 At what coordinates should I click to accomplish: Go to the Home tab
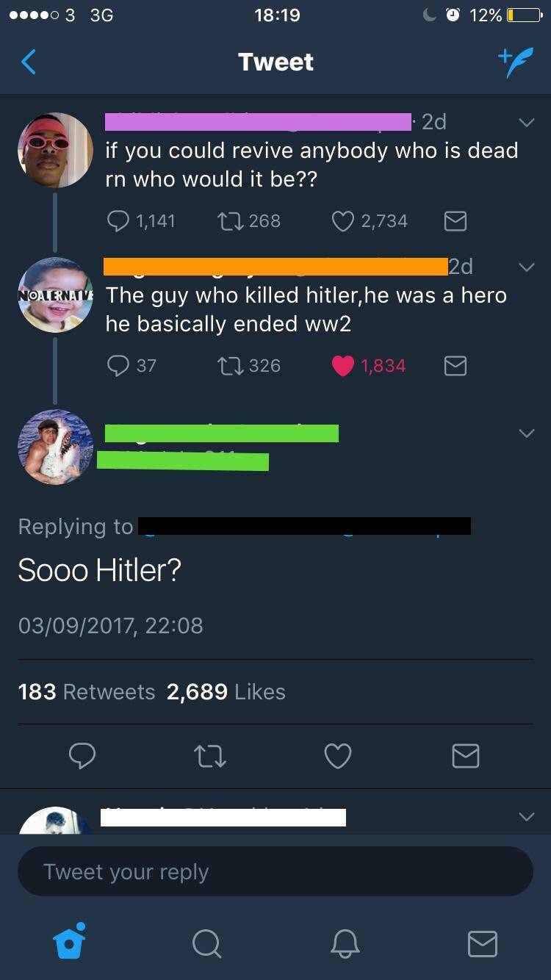[x=70, y=942]
